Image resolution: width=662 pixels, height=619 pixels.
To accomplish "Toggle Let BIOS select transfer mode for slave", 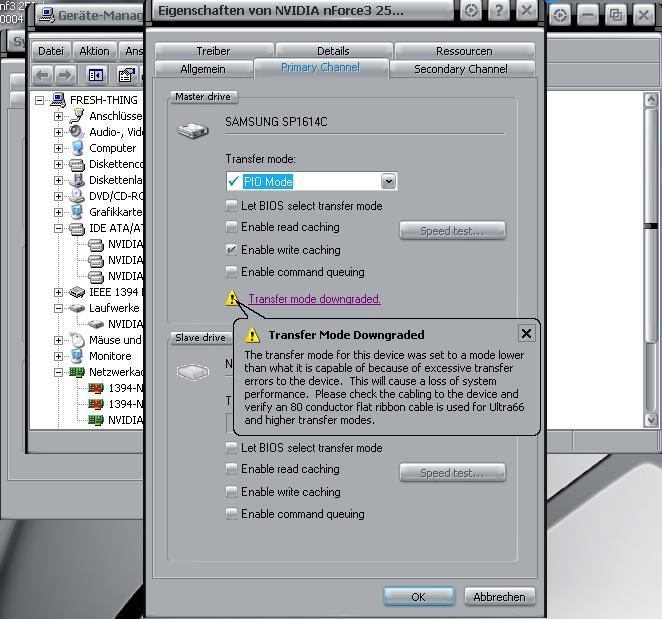I will [231, 448].
